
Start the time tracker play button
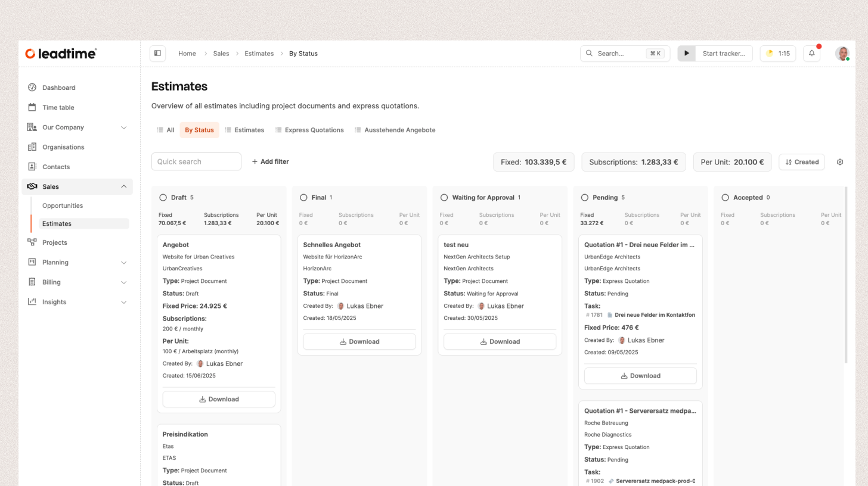coord(687,53)
